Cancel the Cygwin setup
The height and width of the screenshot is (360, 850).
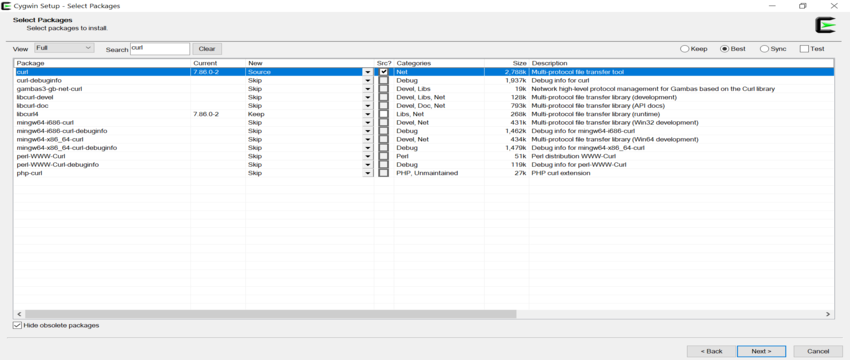pyautogui.click(x=818, y=351)
